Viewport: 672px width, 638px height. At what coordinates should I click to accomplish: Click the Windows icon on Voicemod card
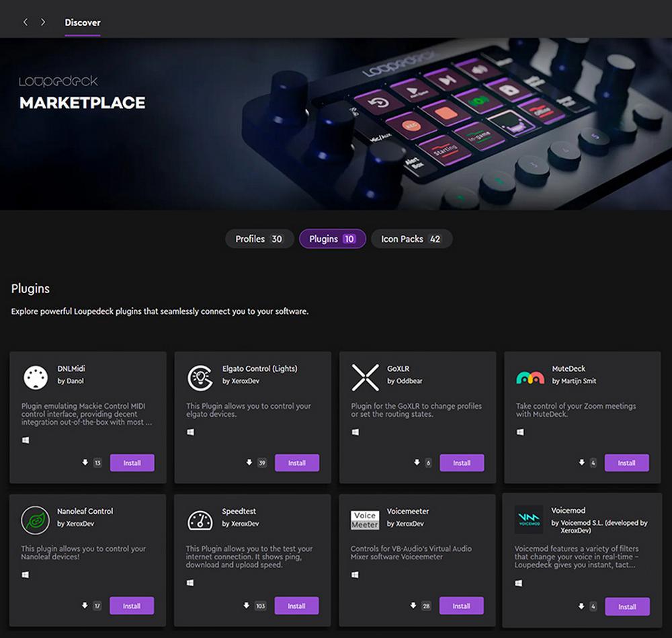coord(519,583)
